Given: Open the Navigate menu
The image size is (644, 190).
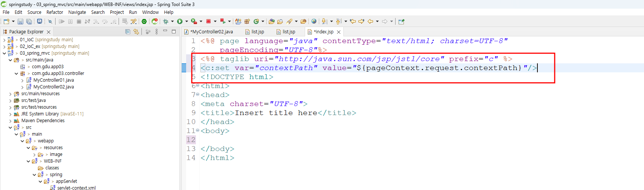Looking at the screenshot, I should [x=77, y=12].
